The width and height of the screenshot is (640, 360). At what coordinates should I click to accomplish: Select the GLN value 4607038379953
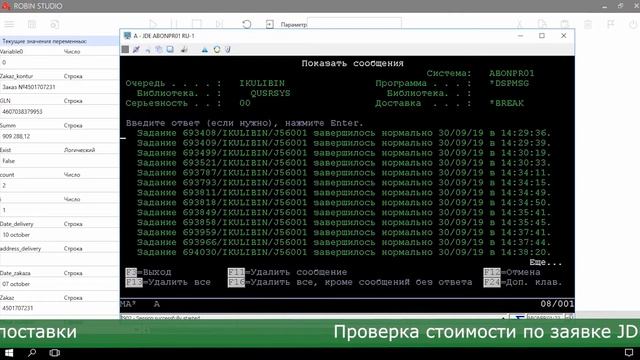click(x=22, y=111)
